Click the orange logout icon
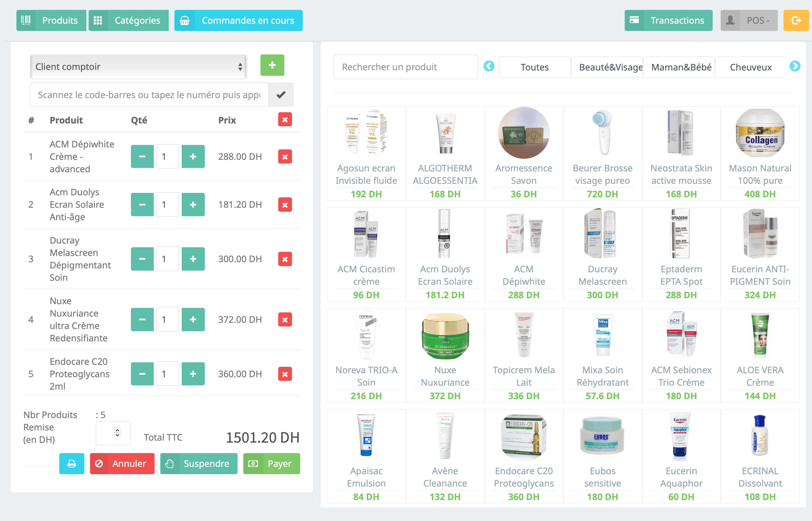 [796, 20]
